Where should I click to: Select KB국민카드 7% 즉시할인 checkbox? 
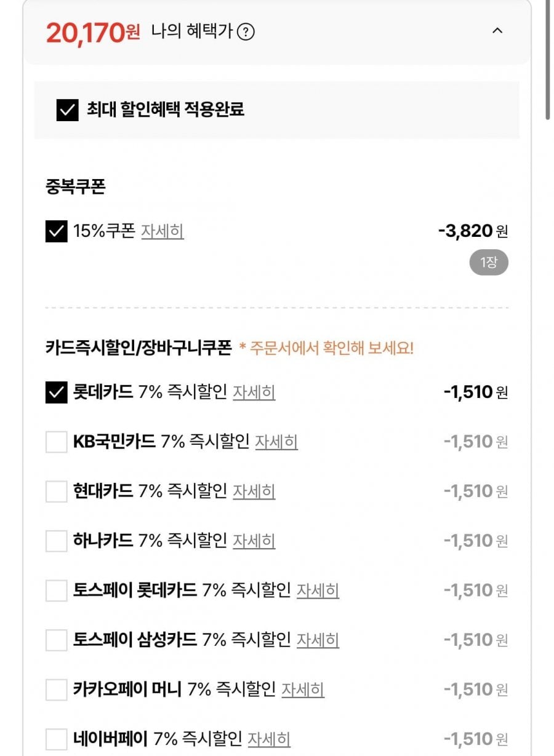(56, 442)
